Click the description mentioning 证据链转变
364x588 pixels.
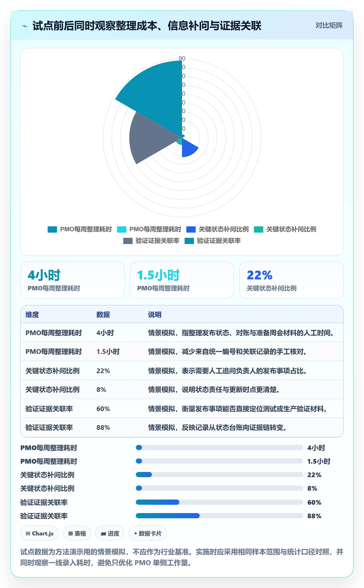tap(217, 427)
